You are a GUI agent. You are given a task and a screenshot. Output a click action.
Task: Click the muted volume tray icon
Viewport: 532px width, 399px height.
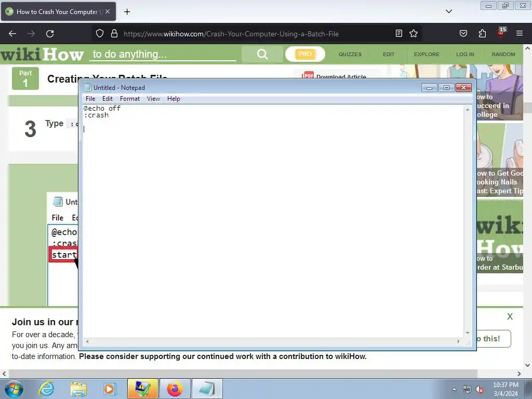click(x=480, y=390)
